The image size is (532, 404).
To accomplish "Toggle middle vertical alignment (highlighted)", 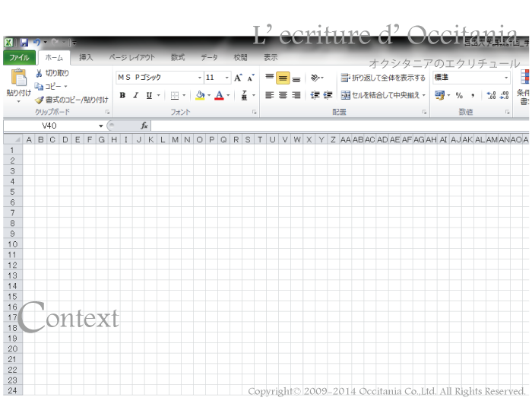I will coord(283,78).
